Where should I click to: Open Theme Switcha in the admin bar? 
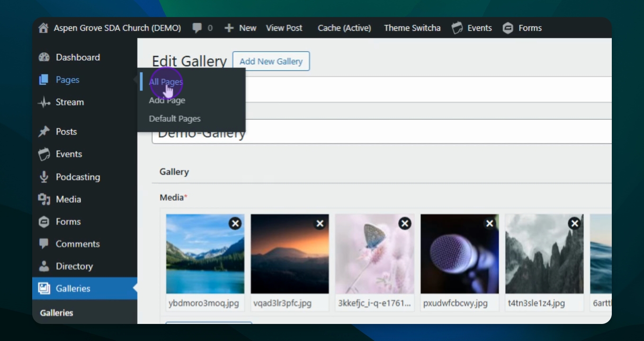coord(412,28)
